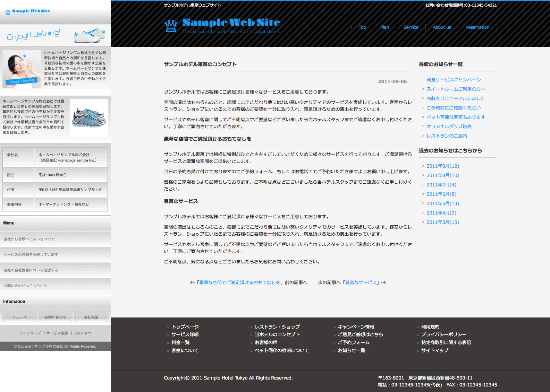550x392 pixels.
Task: Open footer link サイトマップ
Action: click(x=434, y=350)
